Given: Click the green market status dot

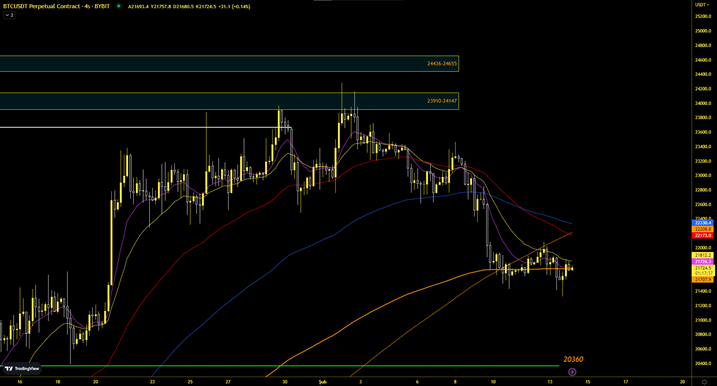Looking at the screenshot, I should [119, 6].
